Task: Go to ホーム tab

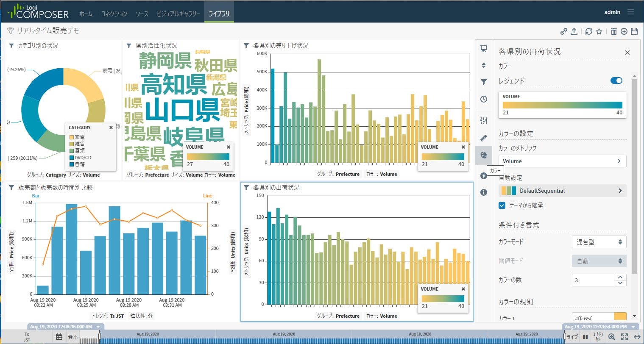Action: [86, 14]
